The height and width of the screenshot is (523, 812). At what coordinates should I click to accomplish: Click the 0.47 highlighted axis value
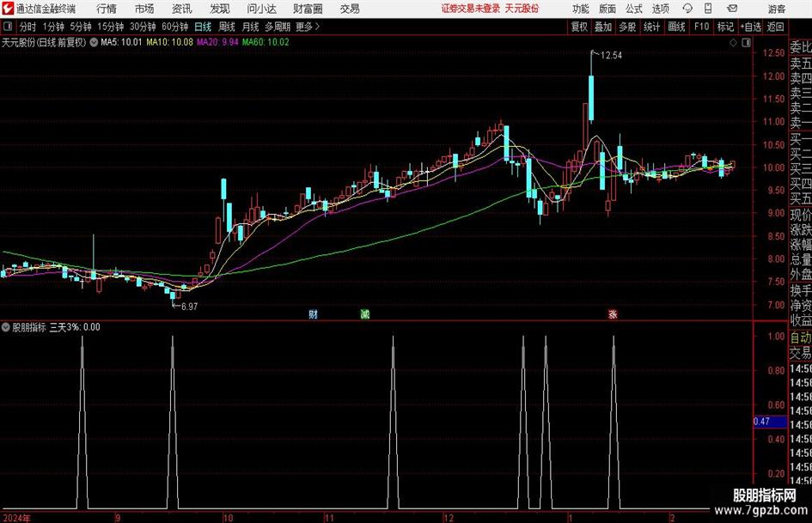(x=770, y=422)
